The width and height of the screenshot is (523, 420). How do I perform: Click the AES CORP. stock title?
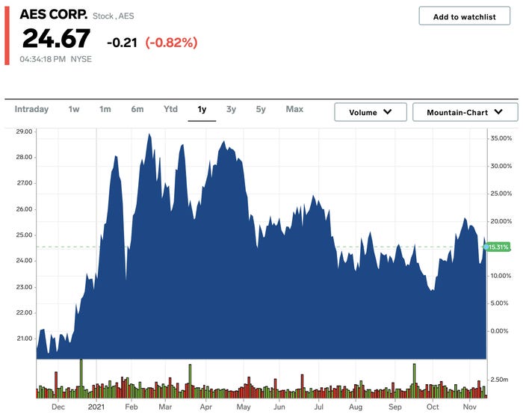[53, 14]
